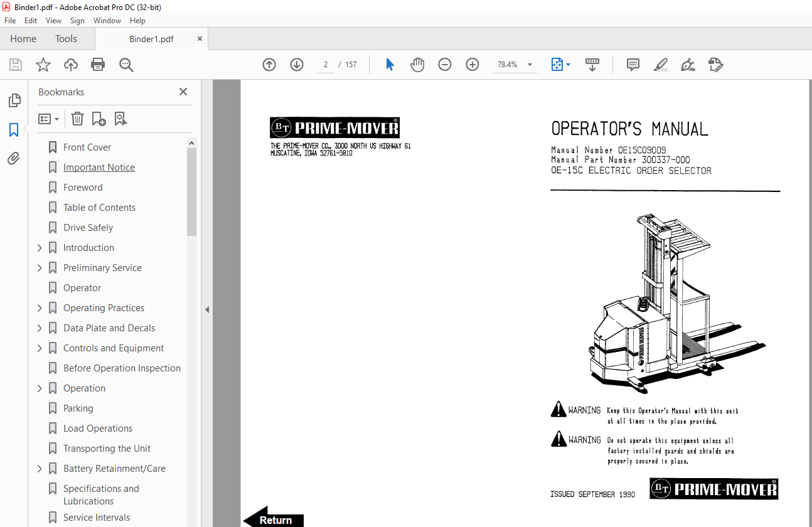Open the View menu
The height and width of the screenshot is (527, 812).
53,21
